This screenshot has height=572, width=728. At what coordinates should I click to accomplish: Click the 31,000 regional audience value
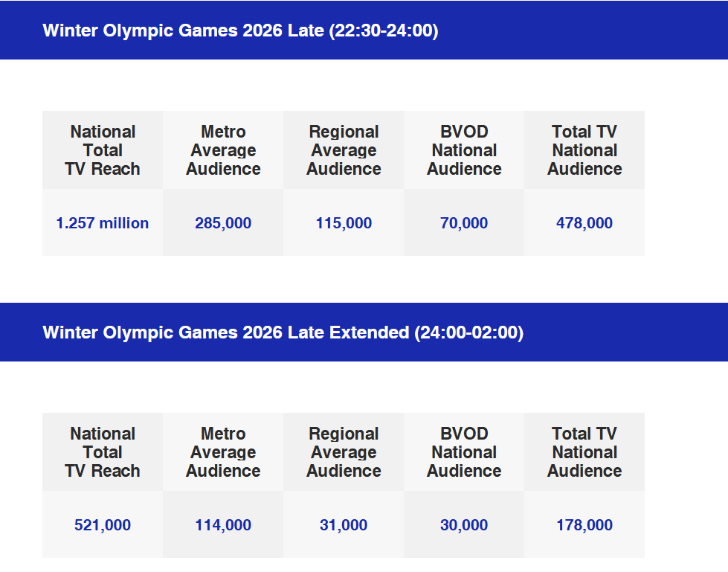coord(344,525)
